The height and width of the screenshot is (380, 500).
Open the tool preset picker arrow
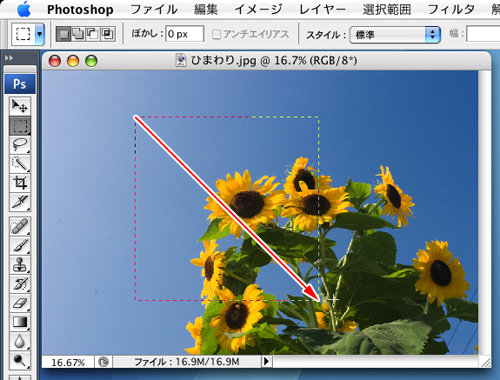pos(40,34)
